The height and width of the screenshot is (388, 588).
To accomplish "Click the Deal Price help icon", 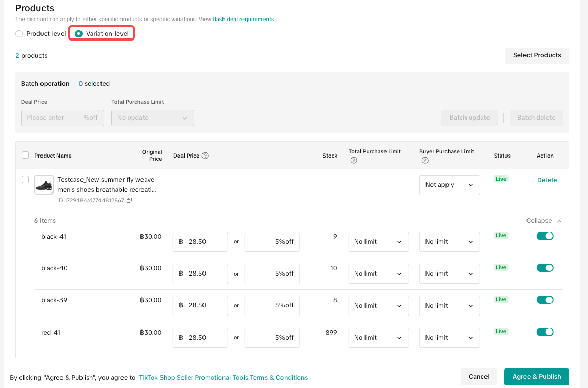I will [x=205, y=156].
